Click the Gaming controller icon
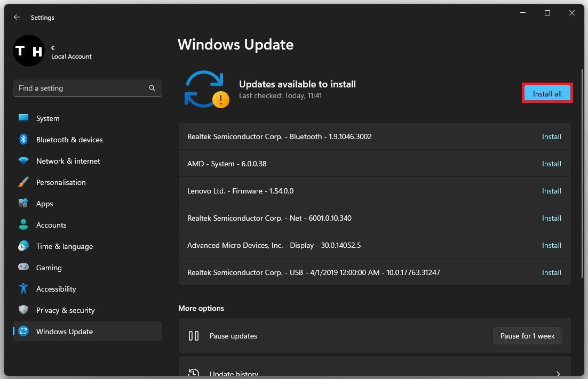Image resolution: width=588 pixels, height=379 pixels. 23,268
